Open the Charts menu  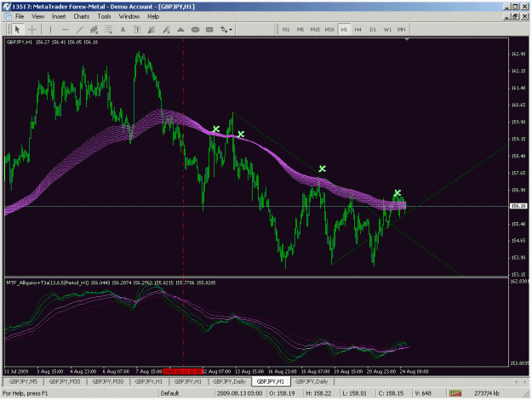(82, 16)
